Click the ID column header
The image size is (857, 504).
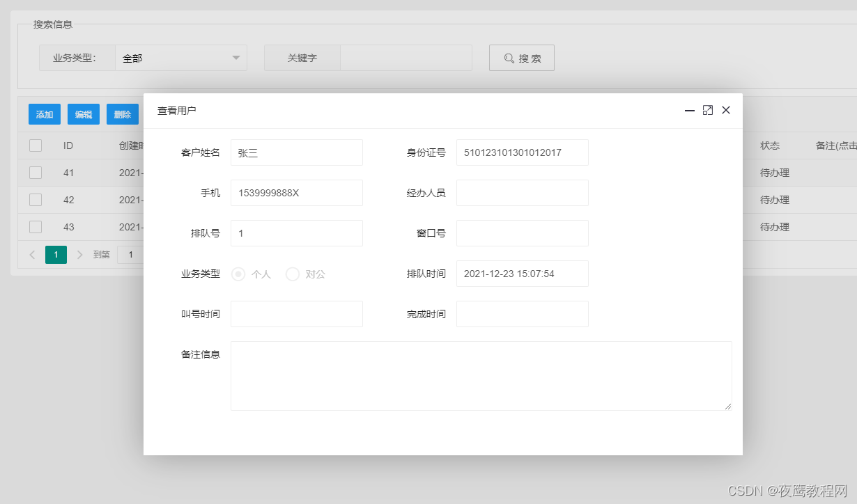(x=68, y=145)
